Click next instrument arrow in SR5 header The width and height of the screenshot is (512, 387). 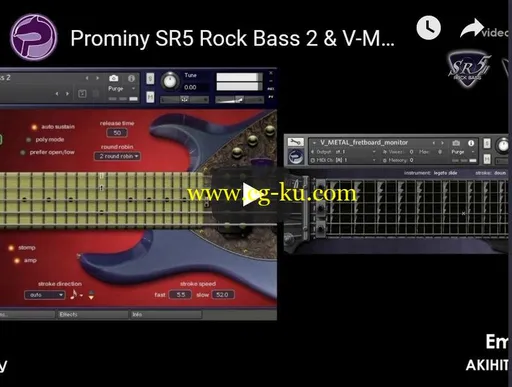(x=97, y=78)
